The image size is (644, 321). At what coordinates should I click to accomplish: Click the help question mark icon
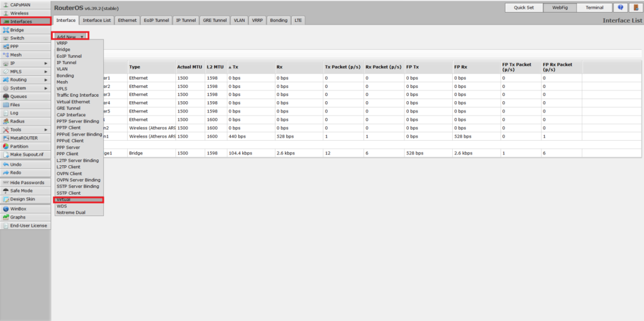click(621, 8)
